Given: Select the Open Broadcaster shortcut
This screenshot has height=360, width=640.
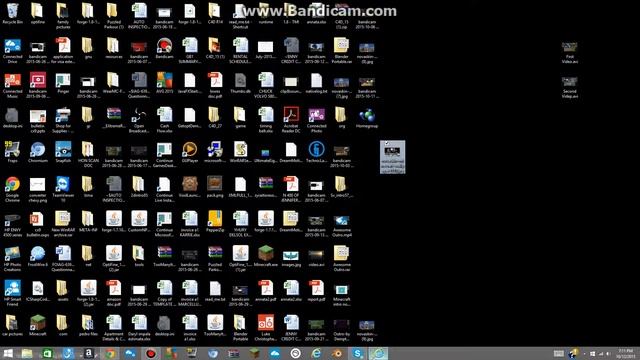Looking at the screenshot, I should point(139,120).
